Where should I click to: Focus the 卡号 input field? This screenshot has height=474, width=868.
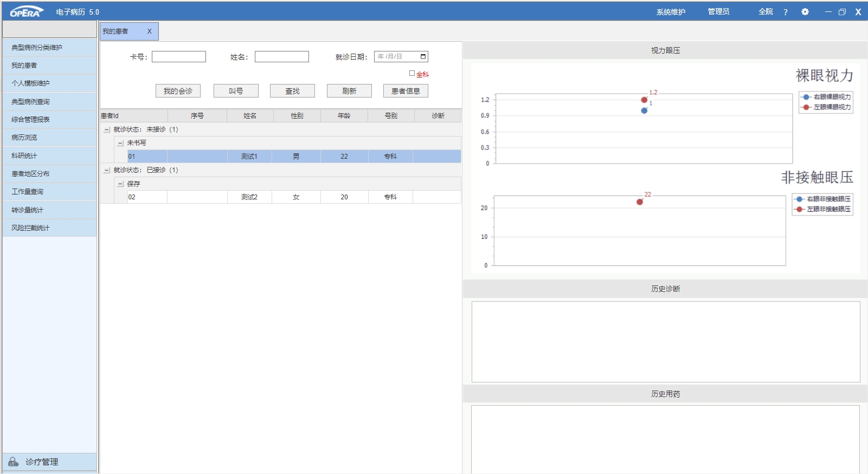(x=179, y=56)
